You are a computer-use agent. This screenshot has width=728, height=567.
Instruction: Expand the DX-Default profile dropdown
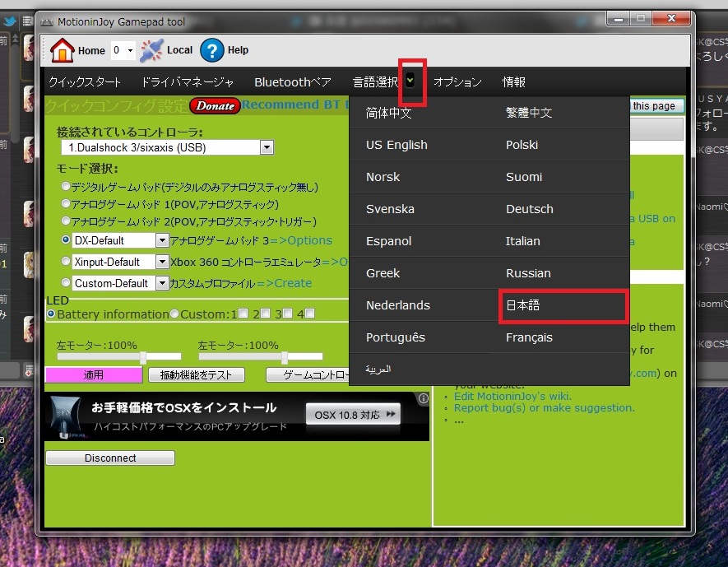point(161,240)
